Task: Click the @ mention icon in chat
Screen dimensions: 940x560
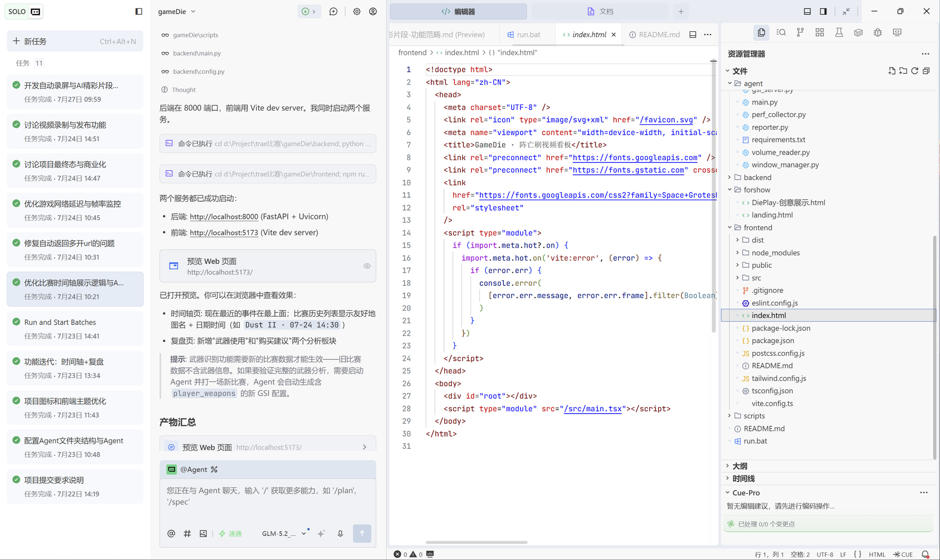Action: pos(171,534)
